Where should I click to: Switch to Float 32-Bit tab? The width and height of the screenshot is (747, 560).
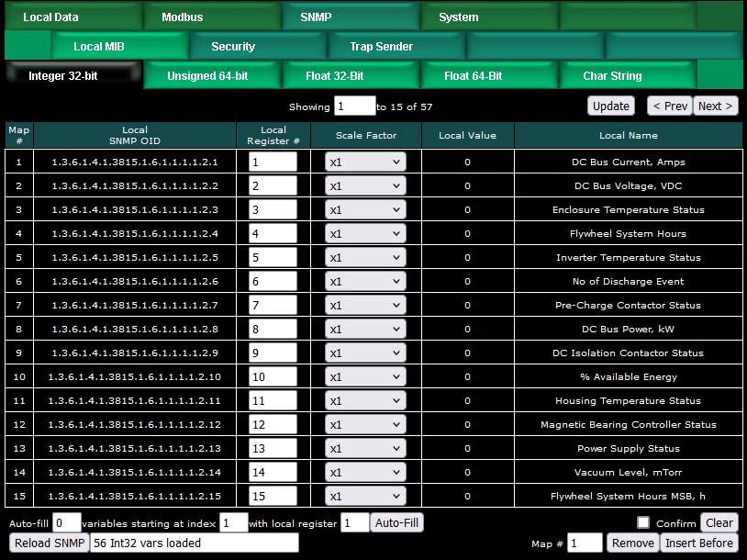click(334, 76)
